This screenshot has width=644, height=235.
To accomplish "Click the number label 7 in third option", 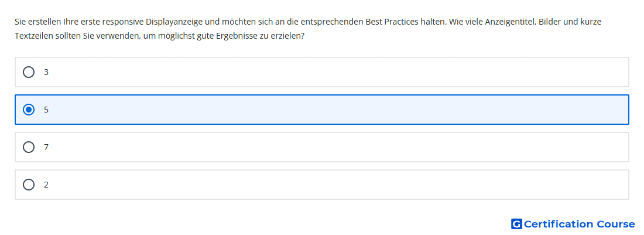I will 46,147.
